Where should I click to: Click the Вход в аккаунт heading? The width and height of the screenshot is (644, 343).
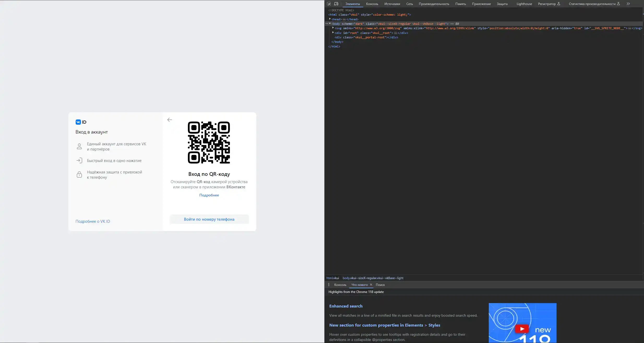92,132
